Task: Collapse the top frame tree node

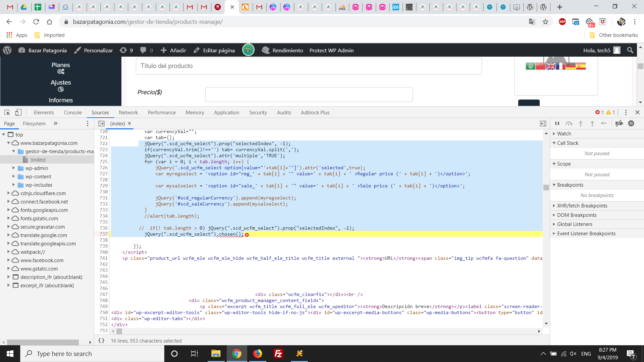Action: pos(4,134)
